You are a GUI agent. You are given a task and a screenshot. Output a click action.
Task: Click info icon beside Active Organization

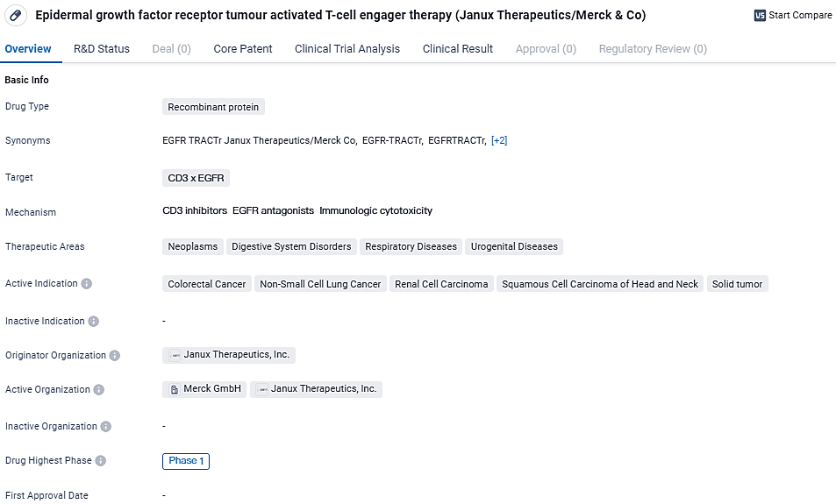pos(99,390)
